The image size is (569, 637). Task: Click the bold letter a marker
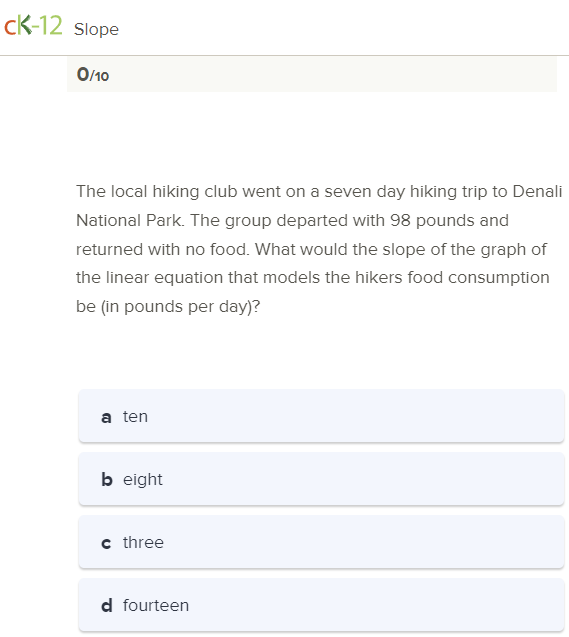(106, 417)
